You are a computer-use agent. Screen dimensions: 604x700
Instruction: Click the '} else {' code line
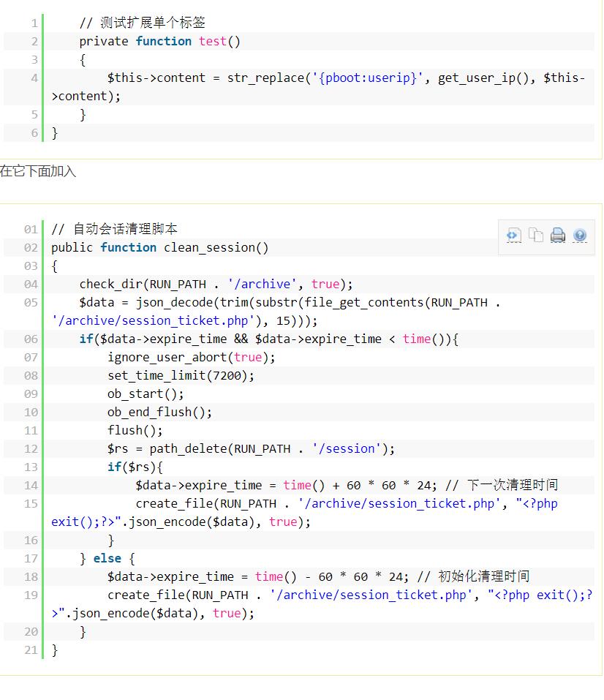[x=107, y=559]
